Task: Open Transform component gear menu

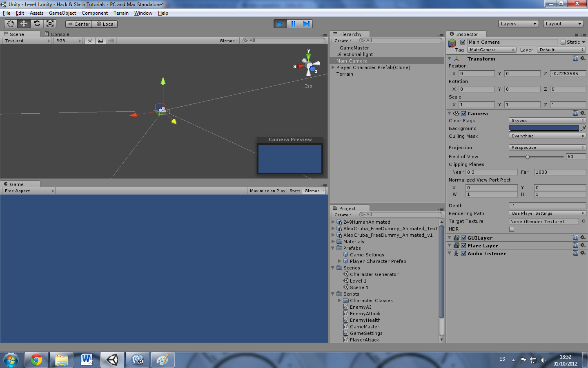Action: 583,58
